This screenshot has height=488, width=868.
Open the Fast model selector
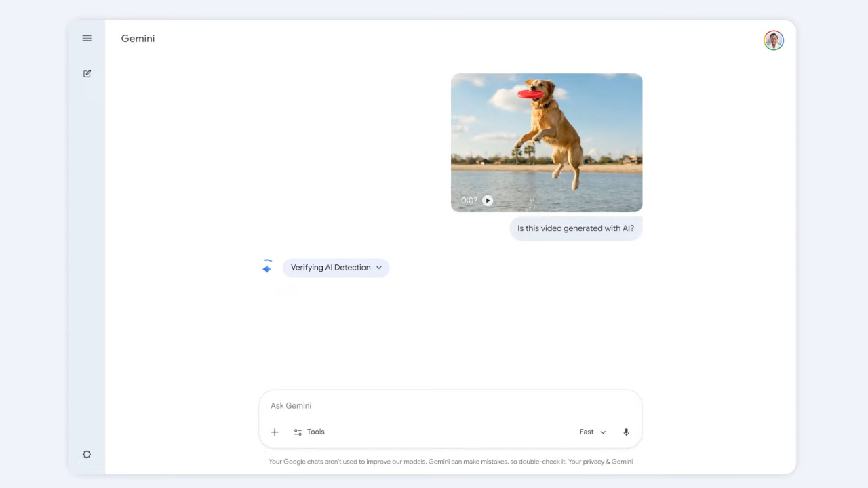[587, 432]
